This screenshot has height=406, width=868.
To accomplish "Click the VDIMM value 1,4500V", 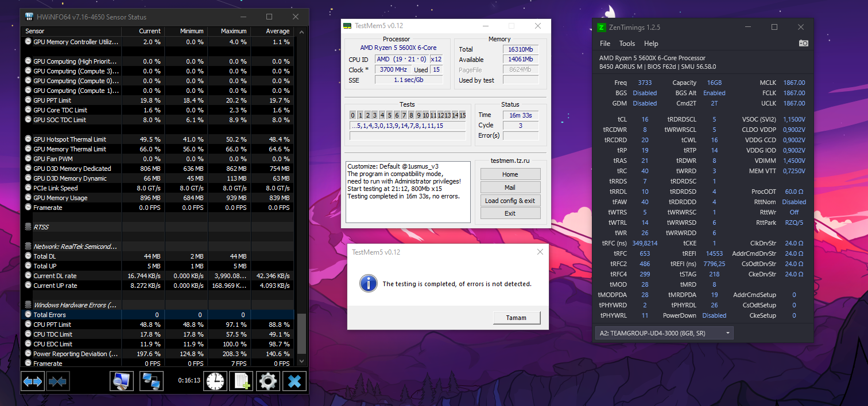I will point(793,161).
